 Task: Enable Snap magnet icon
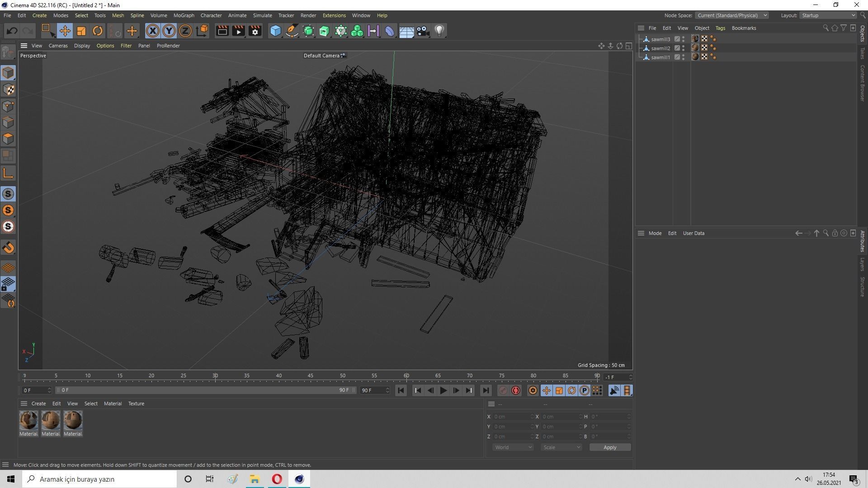pos(8,247)
